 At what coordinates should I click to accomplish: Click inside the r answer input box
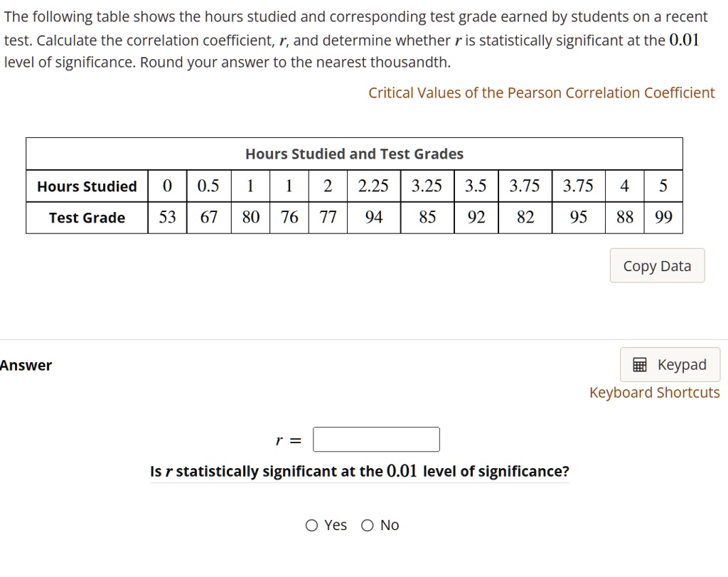coord(376,439)
